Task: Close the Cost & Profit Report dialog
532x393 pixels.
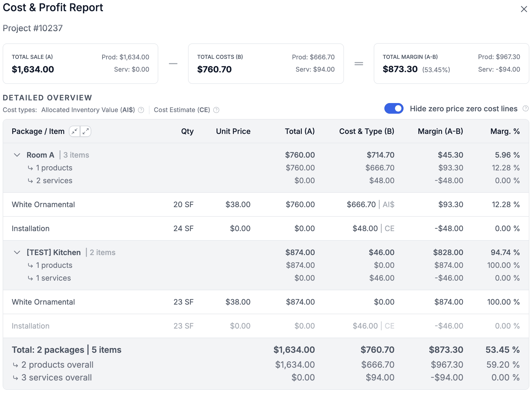Action: click(x=524, y=9)
